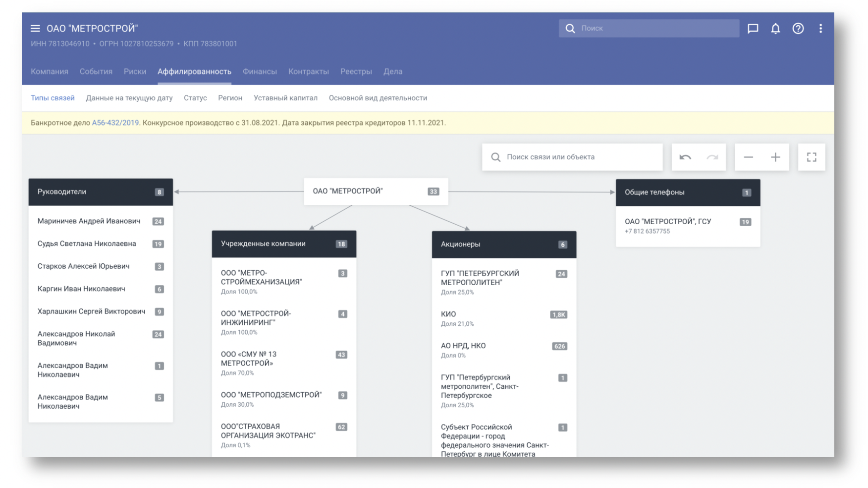This screenshot has height=488, width=868.
Task: Click the 33 badge on central node
Action: 433,191
